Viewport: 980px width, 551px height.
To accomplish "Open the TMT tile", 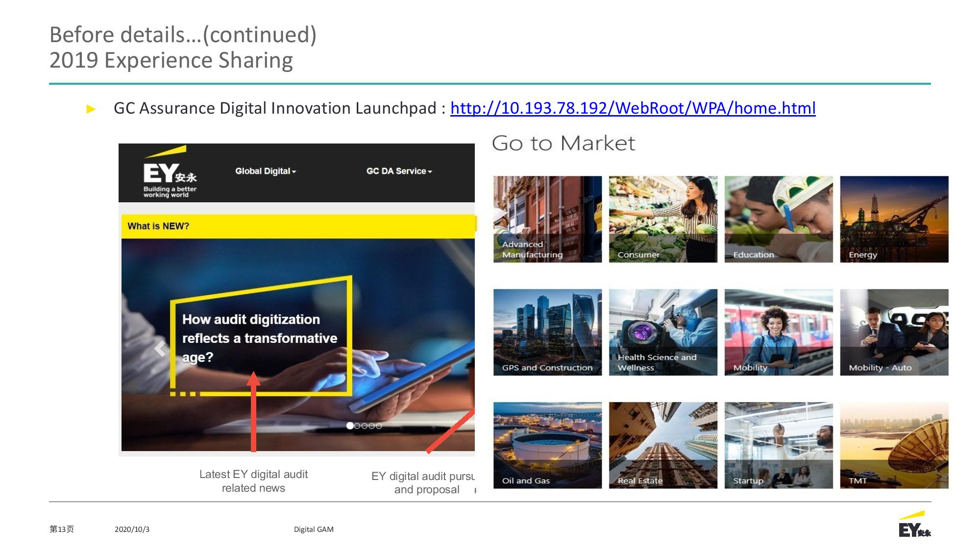I will [894, 445].
